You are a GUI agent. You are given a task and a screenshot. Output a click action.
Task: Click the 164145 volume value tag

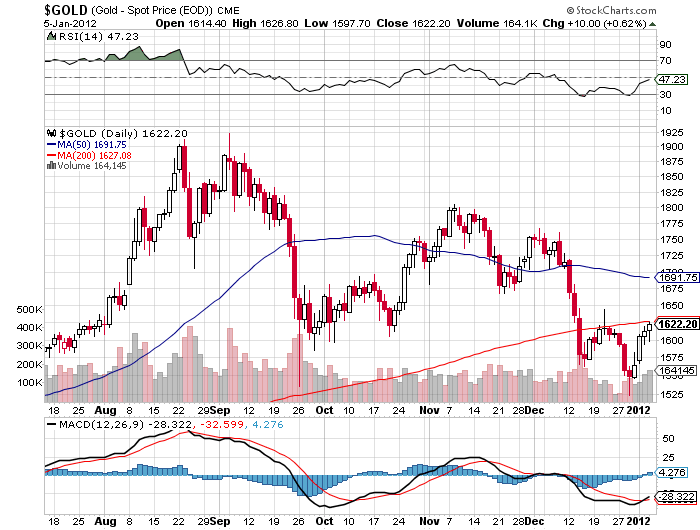pos(675,372)
